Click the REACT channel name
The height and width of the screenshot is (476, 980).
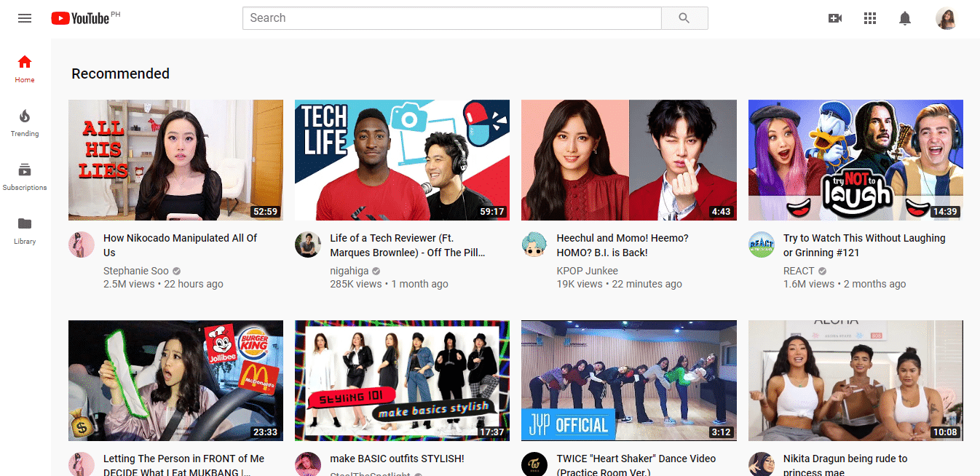pyautogui.click(x=799, y=271)
